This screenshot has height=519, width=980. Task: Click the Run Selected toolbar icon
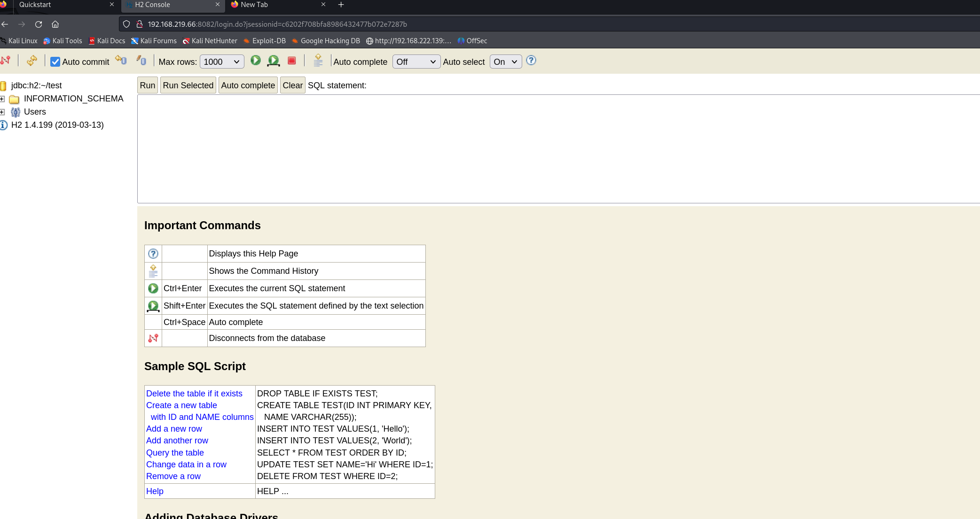274,61
